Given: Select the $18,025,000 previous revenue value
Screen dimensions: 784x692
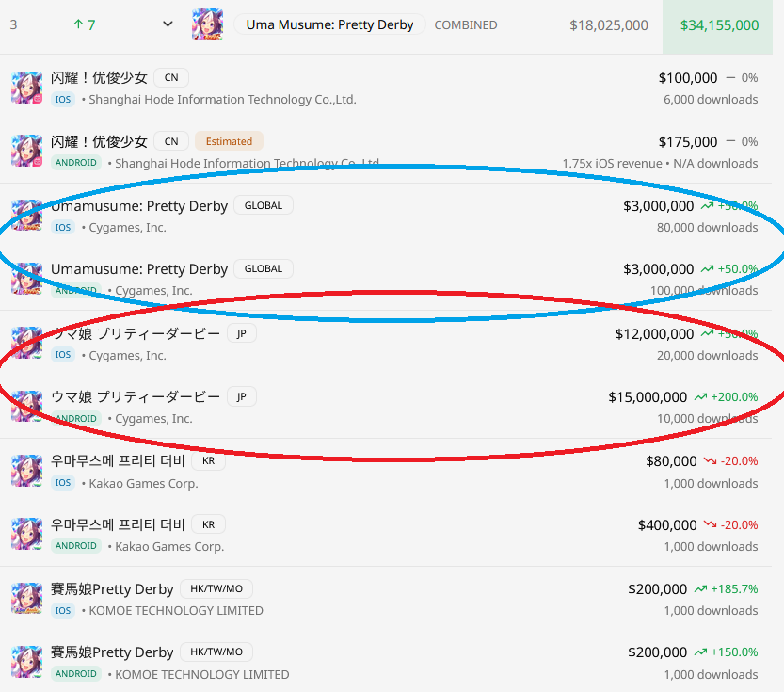Looking at the screenshot, I should (x=609, y=25).
